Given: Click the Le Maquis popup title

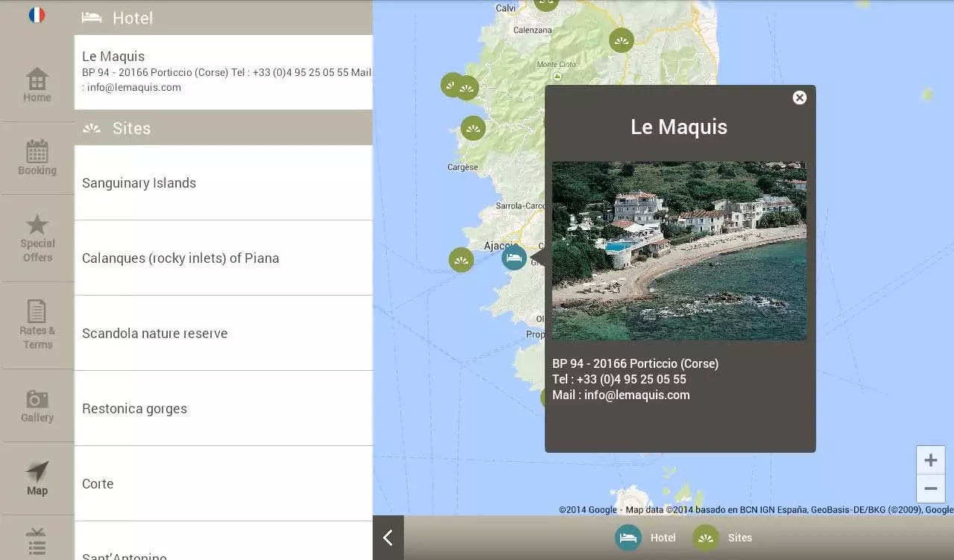Looking at the screenshot, I should pyautogui.click(x=679, y=127).
